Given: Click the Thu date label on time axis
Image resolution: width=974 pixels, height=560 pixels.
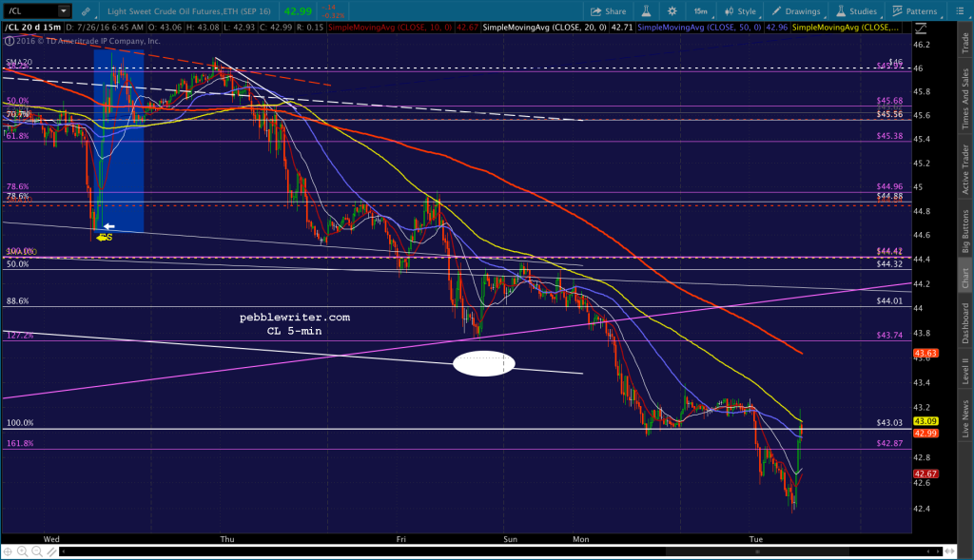Looking at the screenshot, I should click(227, 539).
